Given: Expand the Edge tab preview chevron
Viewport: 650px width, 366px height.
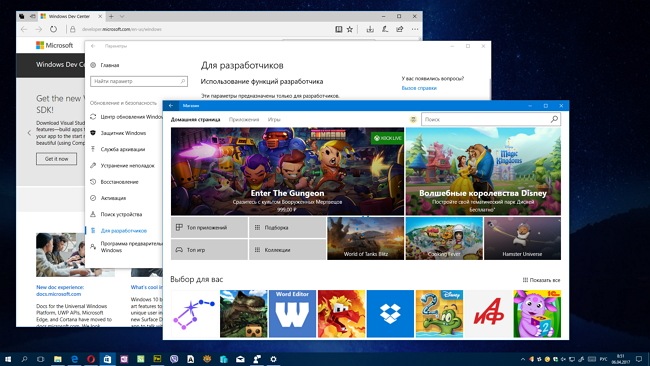Looking at the screenshot, I should [x=122, y=17].
